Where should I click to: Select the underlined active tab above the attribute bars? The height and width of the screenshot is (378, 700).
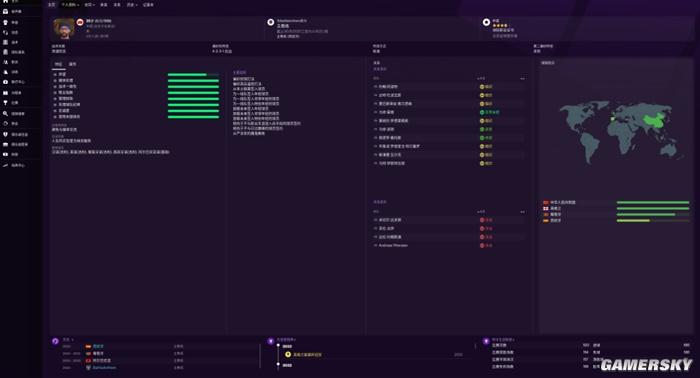pyautogui.click(x=58, y=64)
